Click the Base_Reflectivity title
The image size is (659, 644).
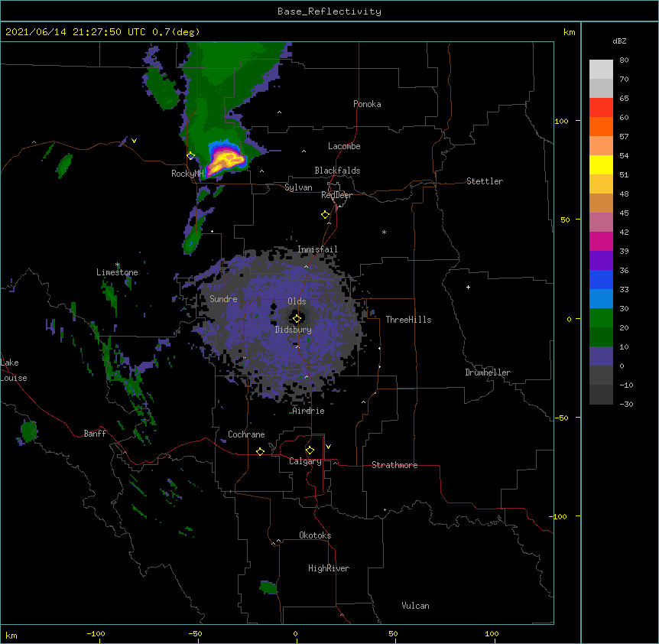click(329, 11)
